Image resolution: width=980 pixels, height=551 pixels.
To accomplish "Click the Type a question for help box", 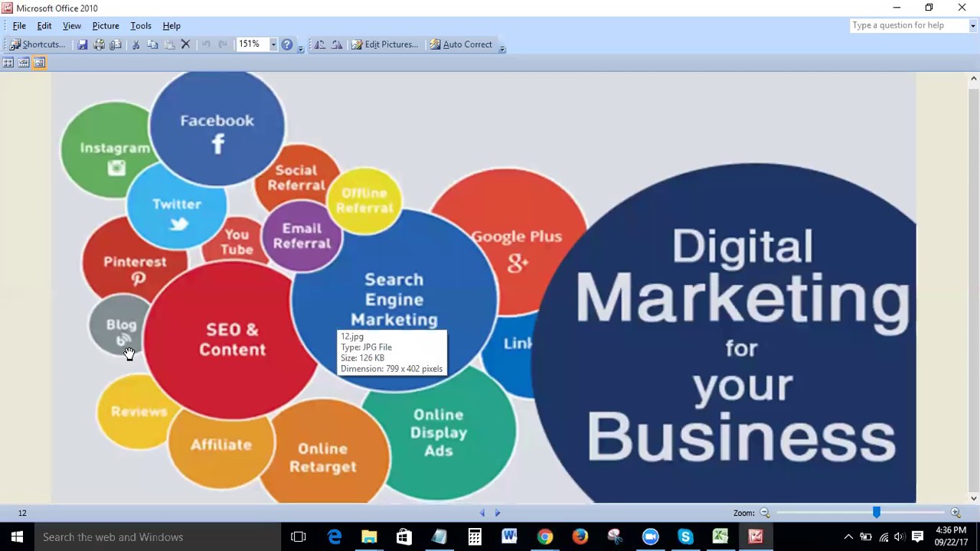I will 909,25.
